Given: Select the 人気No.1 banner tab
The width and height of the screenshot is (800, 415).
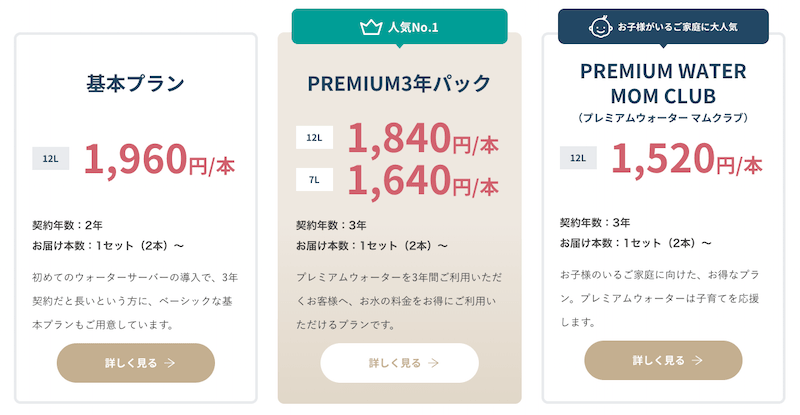Looking at the screenshot, I should pyautogui.click(x=399, y=27).
